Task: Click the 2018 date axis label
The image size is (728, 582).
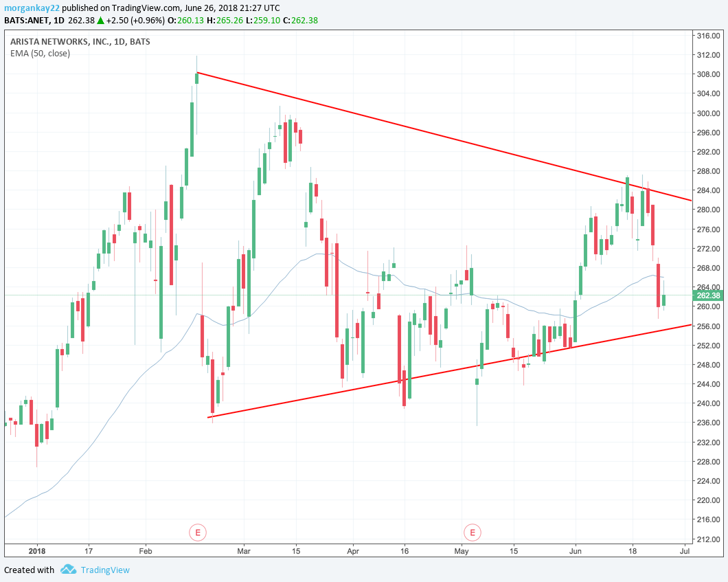Action: 37,551
